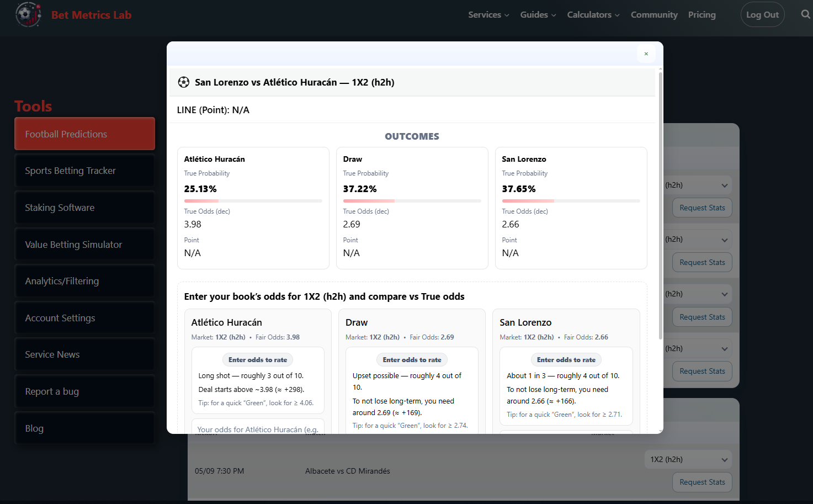
Task: Click the modal vertical scrollbar
Action: 660,205
